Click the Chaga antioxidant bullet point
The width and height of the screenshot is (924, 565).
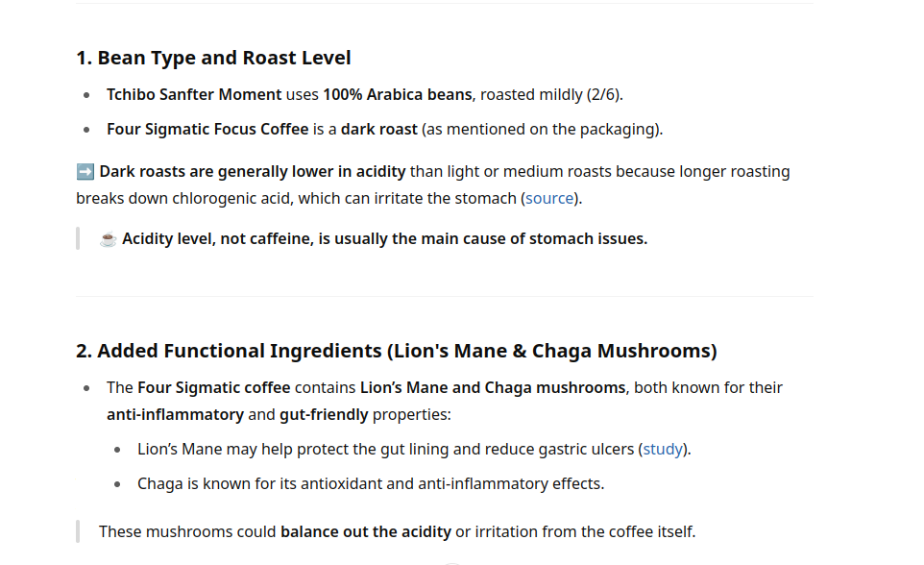[371, 483]
